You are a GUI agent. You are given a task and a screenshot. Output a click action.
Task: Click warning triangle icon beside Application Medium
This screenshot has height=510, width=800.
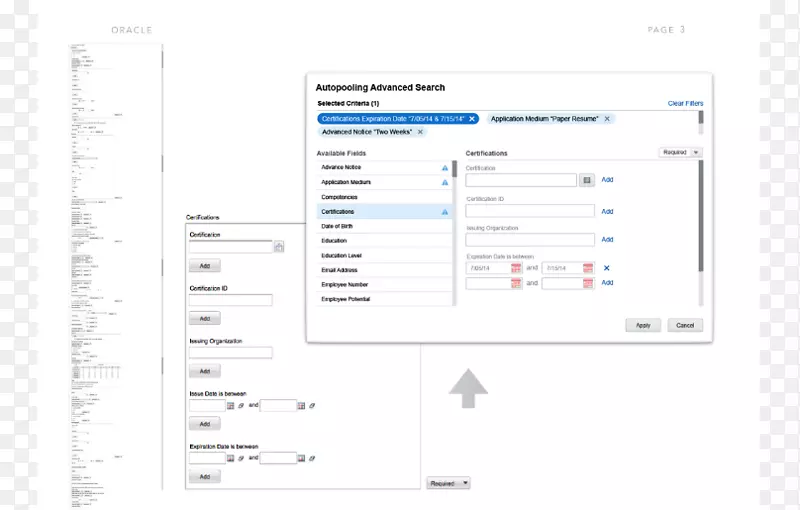click(445, 183)
